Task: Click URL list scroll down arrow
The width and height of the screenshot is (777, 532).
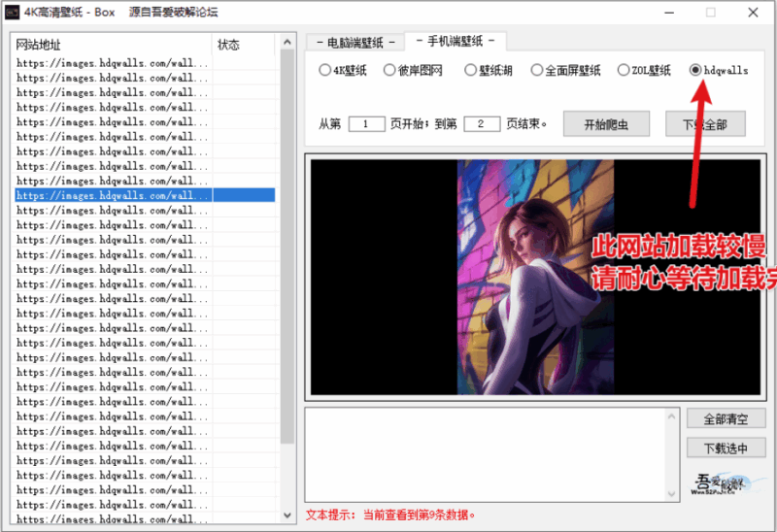Action: pos(287,515)
